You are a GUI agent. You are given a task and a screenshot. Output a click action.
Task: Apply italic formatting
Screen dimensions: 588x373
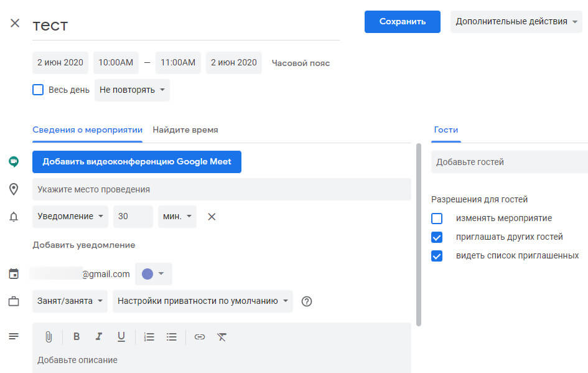(x=99, y=337)
